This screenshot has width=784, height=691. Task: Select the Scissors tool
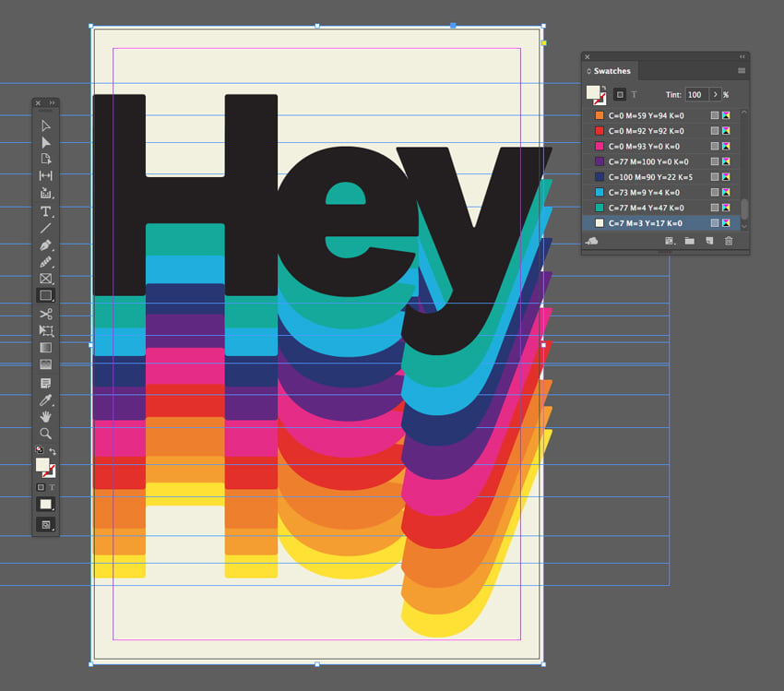[45, 314]
